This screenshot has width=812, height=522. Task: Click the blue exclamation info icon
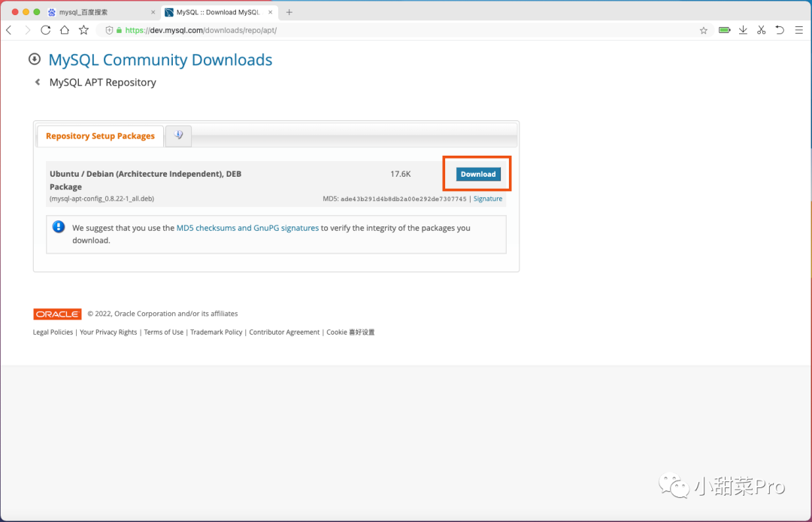click(59, 227)
